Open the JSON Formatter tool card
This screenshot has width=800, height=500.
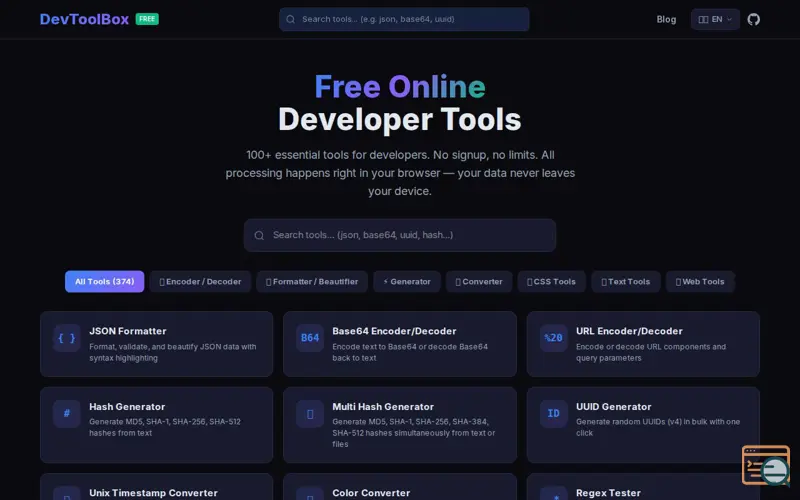click(157, 344)
